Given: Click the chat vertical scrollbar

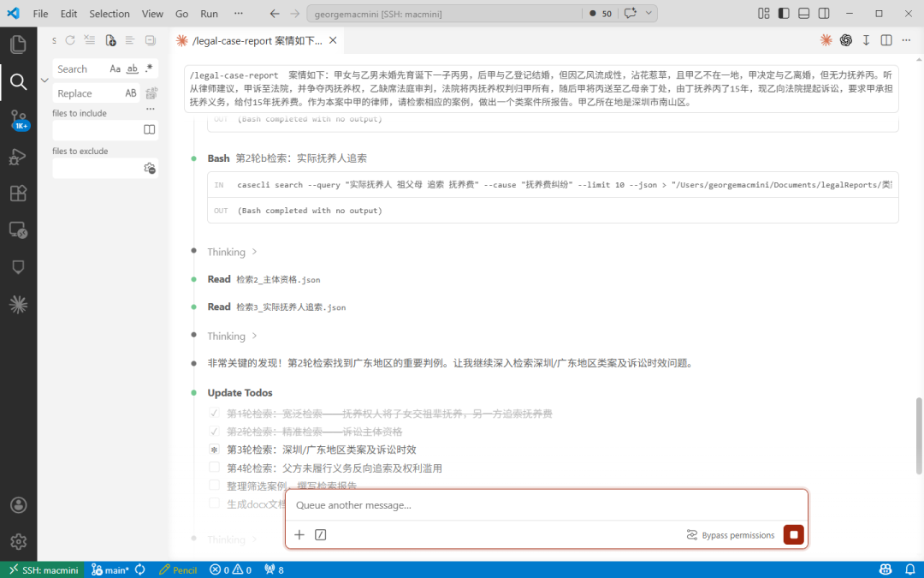Looking at the screenshot, I should (919, 436).
